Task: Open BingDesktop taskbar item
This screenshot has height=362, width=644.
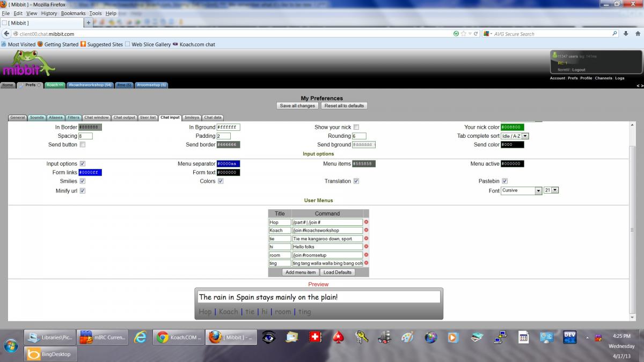Action: pos(49,354)
